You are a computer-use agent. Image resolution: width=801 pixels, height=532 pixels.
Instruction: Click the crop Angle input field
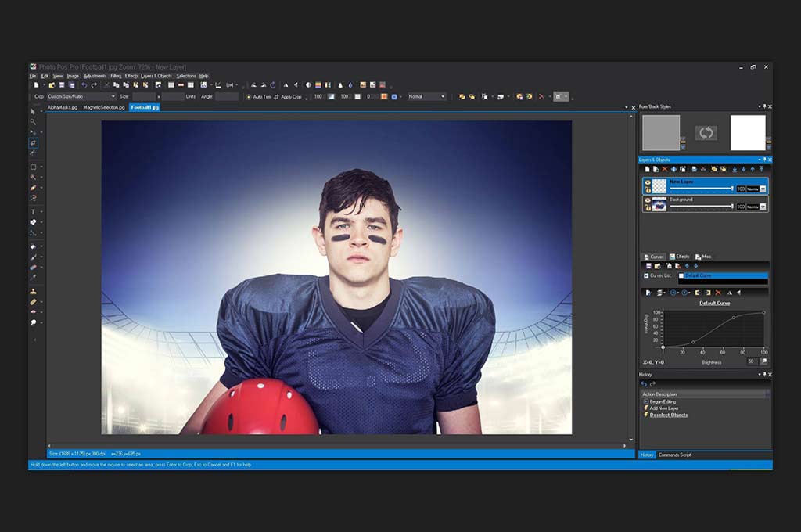pyautogui.click(x=226, y=96)
